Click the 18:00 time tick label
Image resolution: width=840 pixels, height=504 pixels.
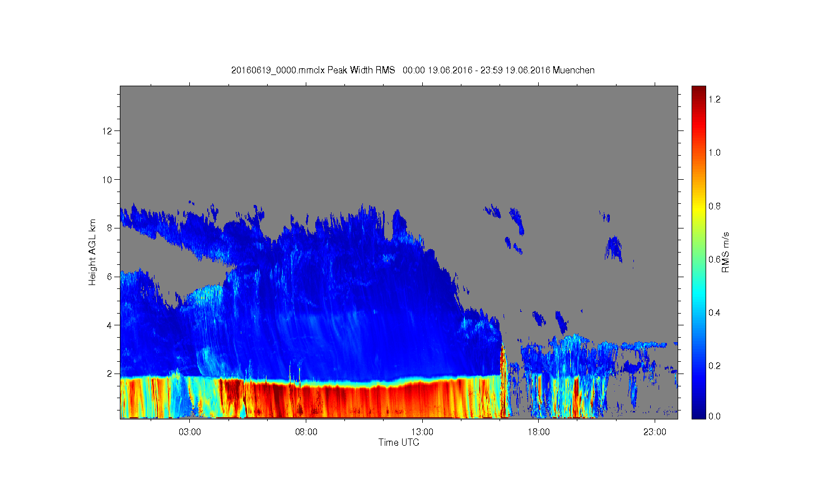point(539,432)
